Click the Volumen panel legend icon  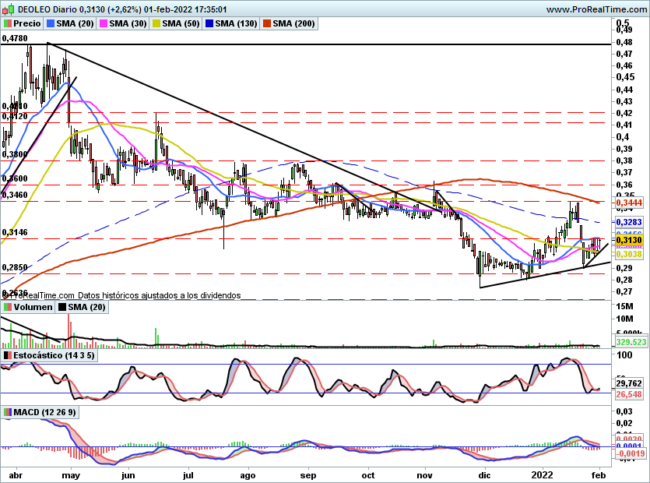(8, 309)
